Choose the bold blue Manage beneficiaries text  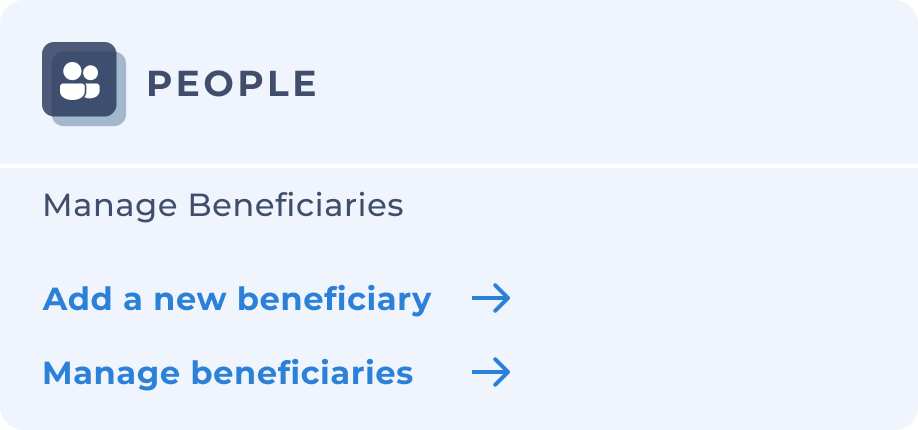point(228,373)
